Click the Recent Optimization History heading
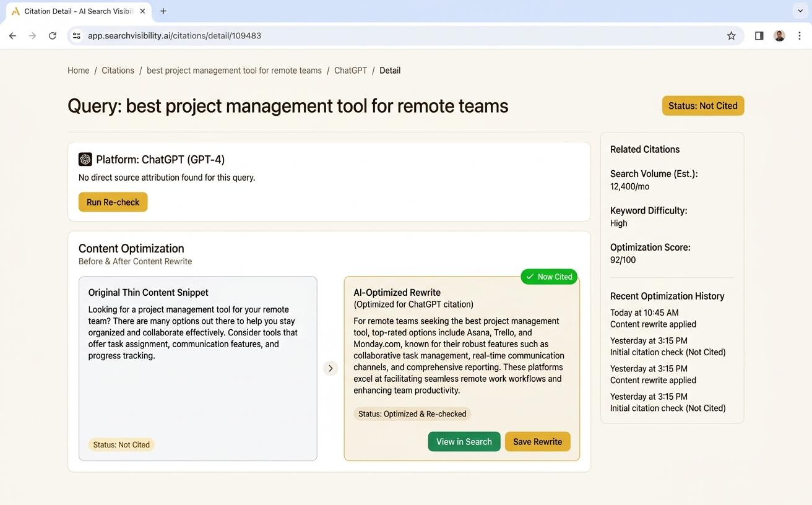The image size is (812, 505). coord(667,296)
